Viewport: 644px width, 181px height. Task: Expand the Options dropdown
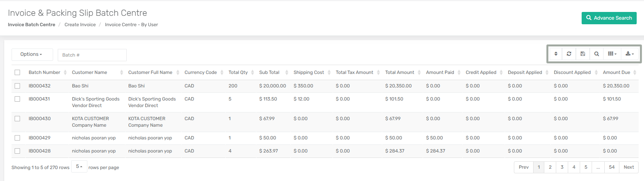(31, 54)
